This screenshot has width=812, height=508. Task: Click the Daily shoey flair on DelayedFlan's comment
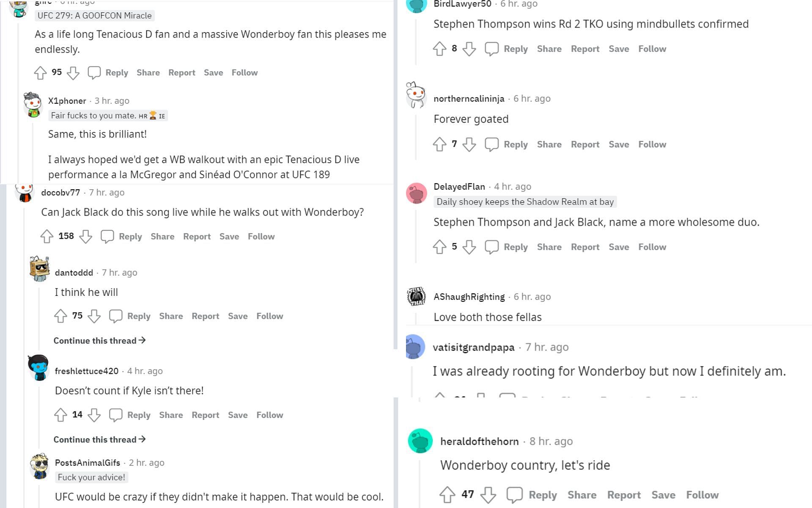[524, 202]
